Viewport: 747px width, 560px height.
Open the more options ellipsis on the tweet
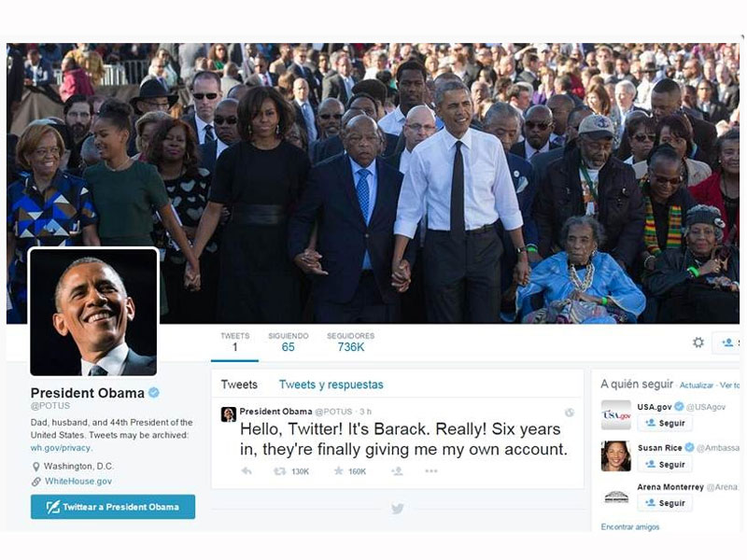(x=431, y=471)
